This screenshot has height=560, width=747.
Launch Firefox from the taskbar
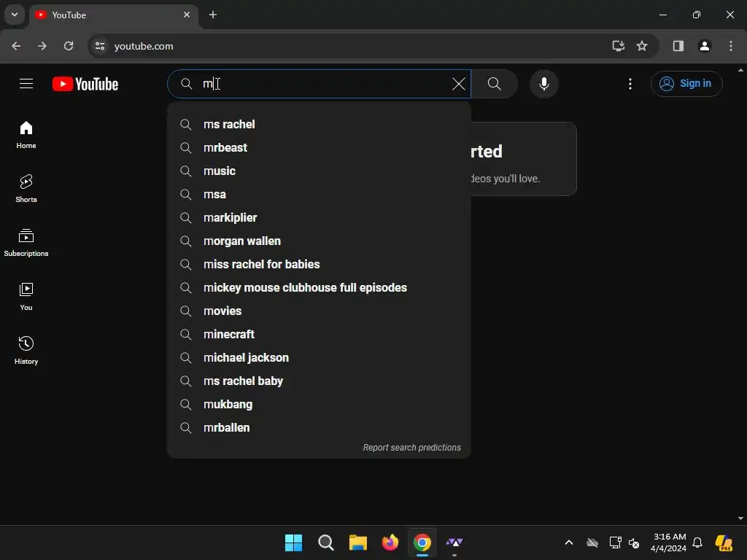[x=390, y=542]
